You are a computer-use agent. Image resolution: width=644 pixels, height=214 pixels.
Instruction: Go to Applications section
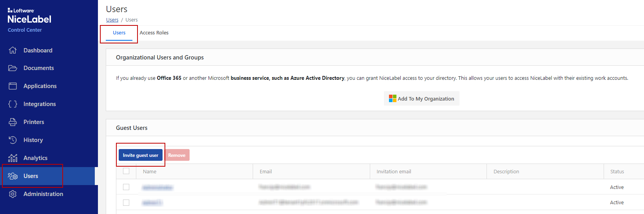[x=40, y=86]
